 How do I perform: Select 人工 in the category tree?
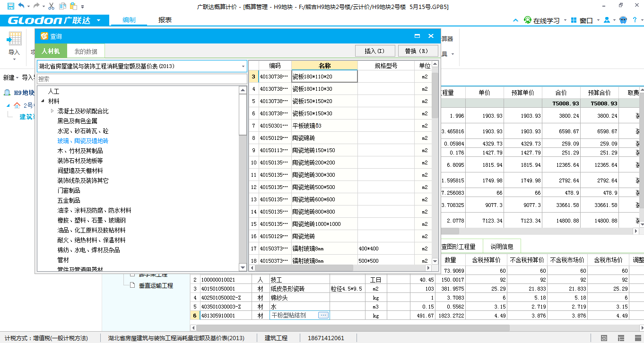coord(53,91)
